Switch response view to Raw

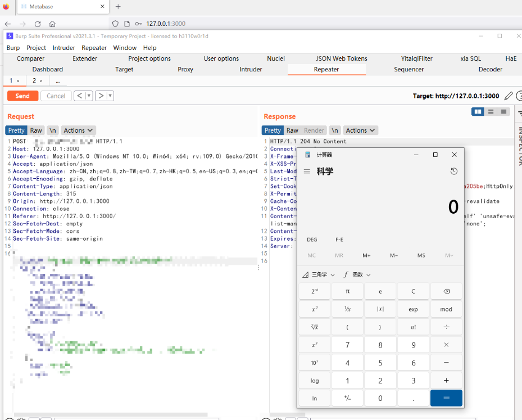292,130
